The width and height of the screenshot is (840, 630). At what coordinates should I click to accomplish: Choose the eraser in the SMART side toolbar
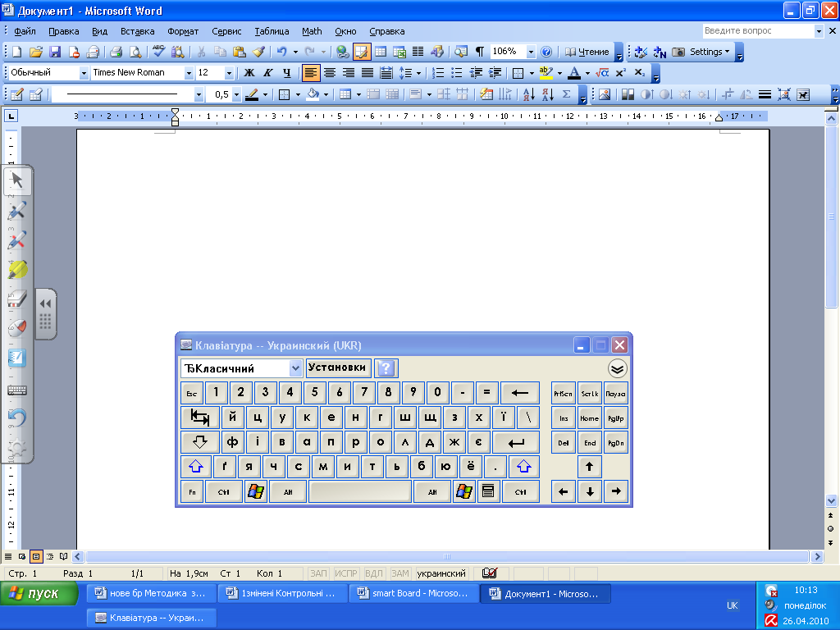click(x=17, y=299)
